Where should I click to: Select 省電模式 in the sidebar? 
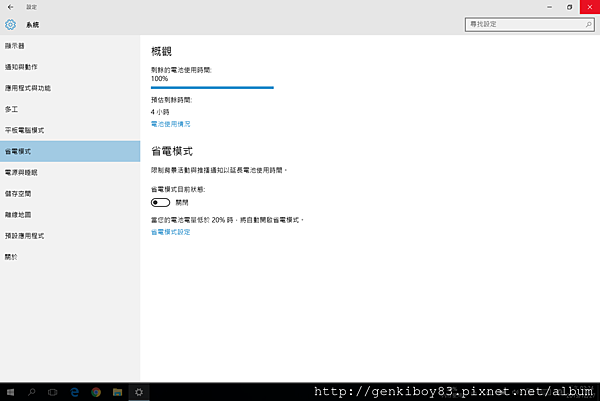pyautogui.click(x=70, y=151)
